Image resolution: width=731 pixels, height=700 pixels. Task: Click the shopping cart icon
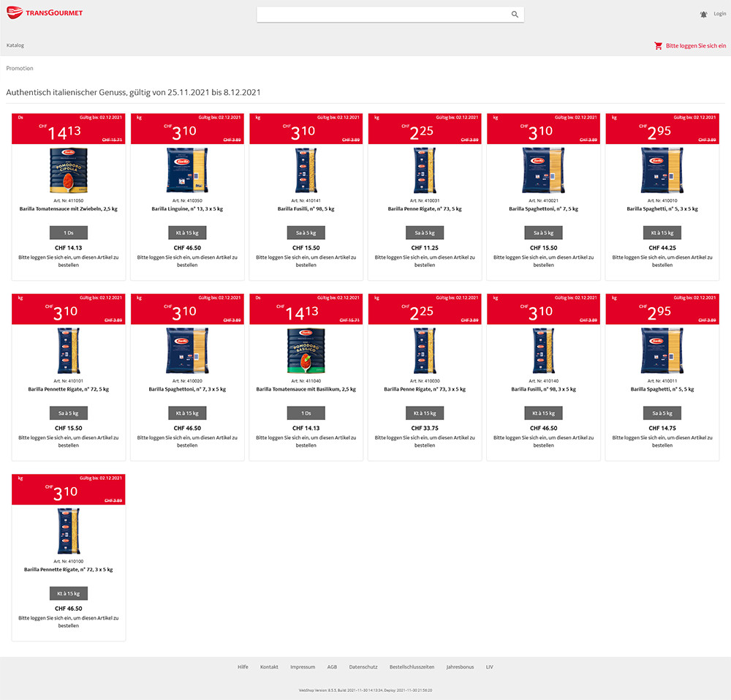[x=659, y=45]
